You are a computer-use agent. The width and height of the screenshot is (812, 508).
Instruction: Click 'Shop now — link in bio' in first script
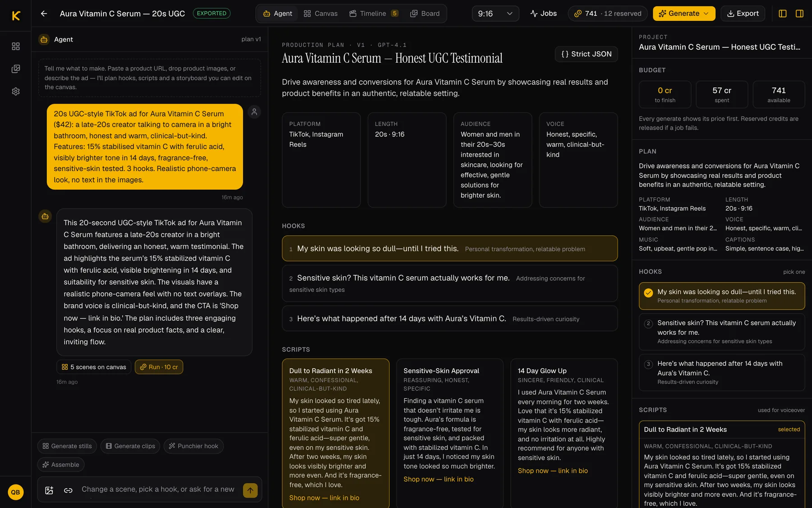(324, 498)
